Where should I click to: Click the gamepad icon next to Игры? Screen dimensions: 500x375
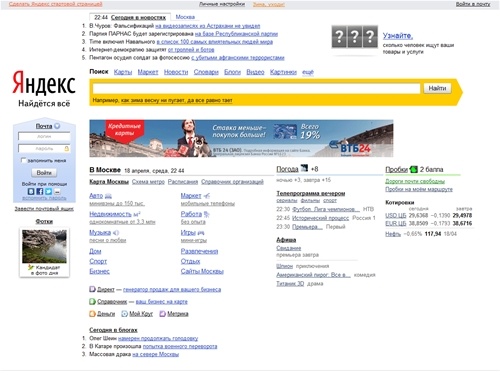(x=201, y=233)
